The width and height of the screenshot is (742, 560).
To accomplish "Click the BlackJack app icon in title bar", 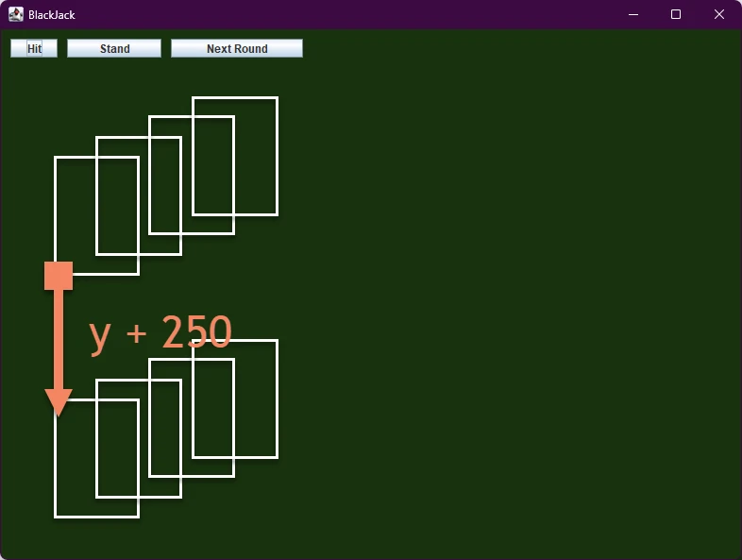I will [x=16, y=14].
